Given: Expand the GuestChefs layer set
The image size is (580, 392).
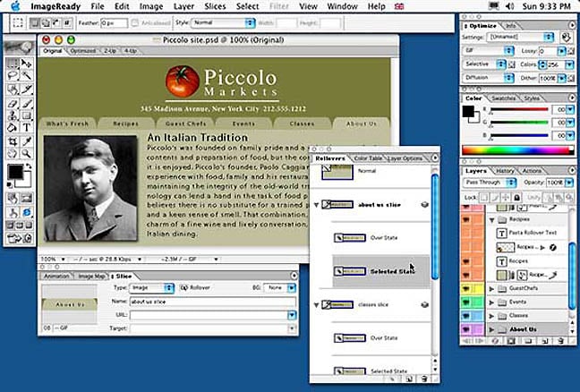Looking at the screenshot, I should [491, 288].
